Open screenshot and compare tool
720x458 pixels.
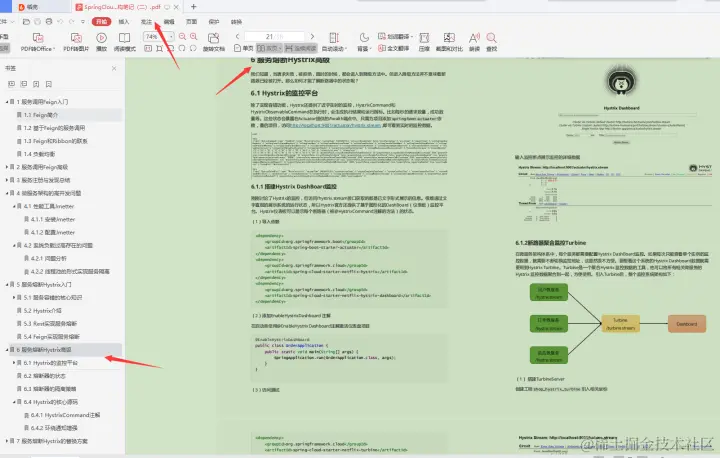(x=449, y=42)
